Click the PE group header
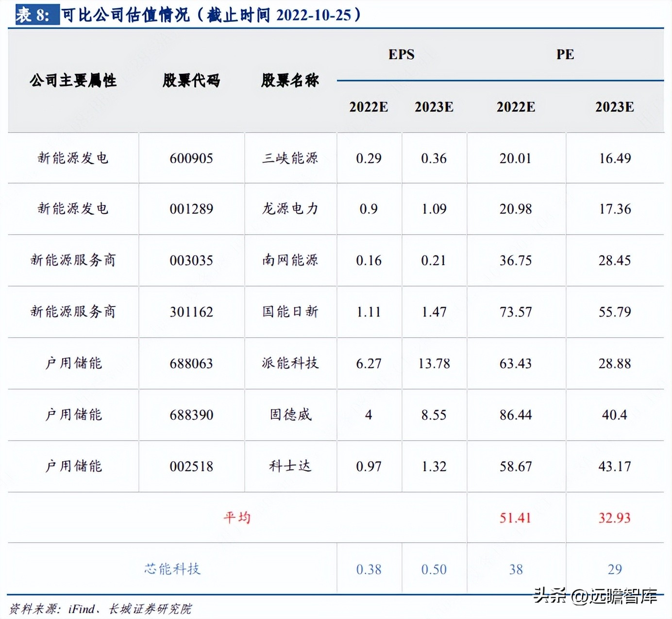This screenshot has width=672, height=619. coord(565,54)
